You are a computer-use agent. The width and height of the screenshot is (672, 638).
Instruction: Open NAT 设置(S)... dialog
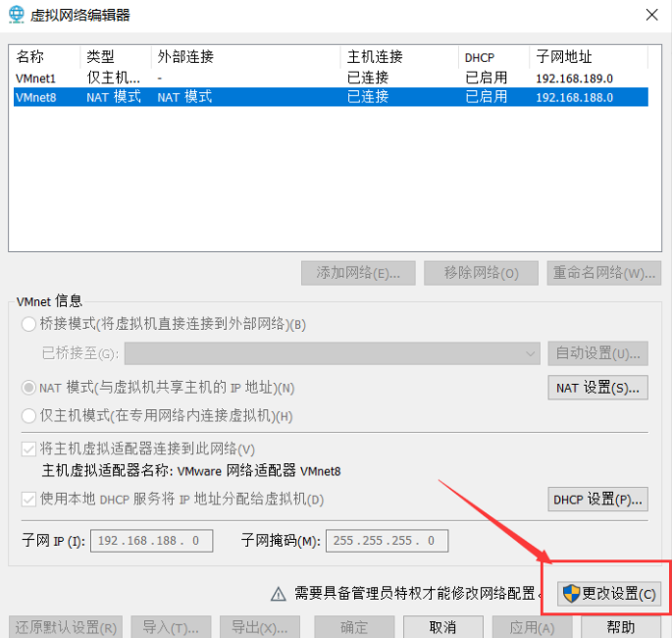(597, 388)
